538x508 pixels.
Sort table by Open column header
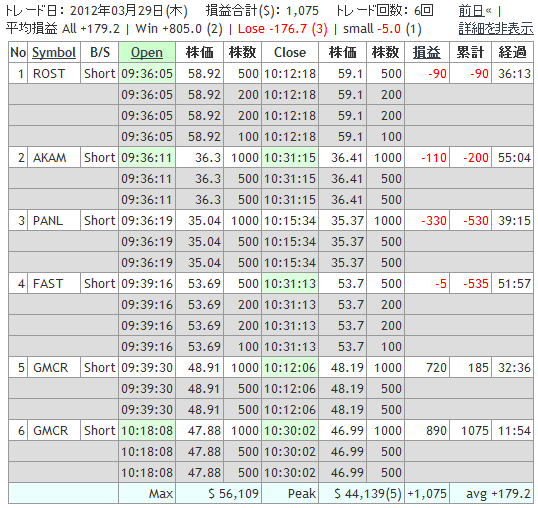point(147,52)
